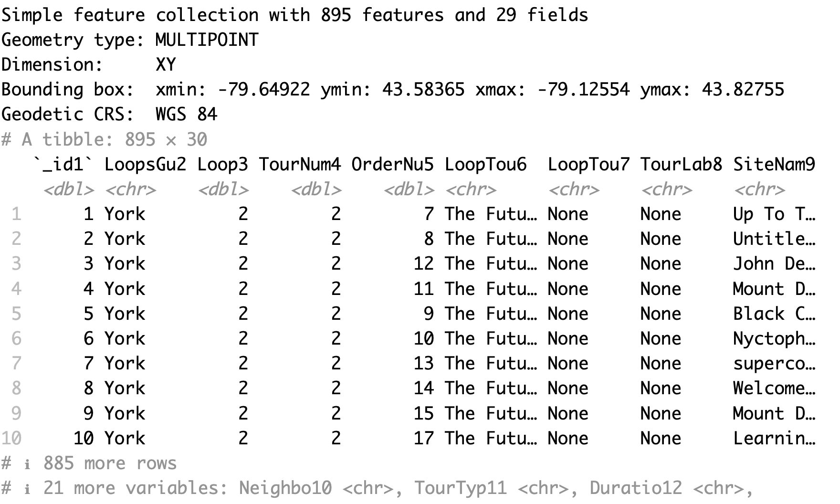Image resolution: width=840 pixels, height=504 pixels.
Task: Click the TourNum4 column header
Action: 300,165
